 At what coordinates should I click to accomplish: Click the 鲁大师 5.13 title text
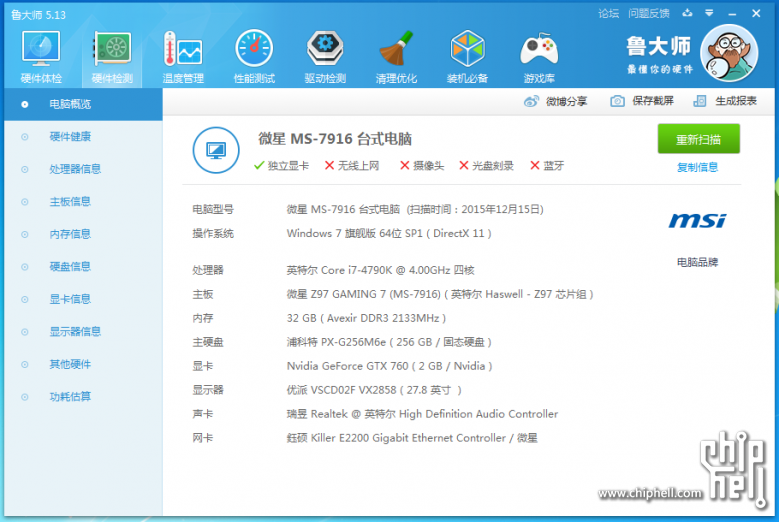pyautogui.click(x=38, y=15)
